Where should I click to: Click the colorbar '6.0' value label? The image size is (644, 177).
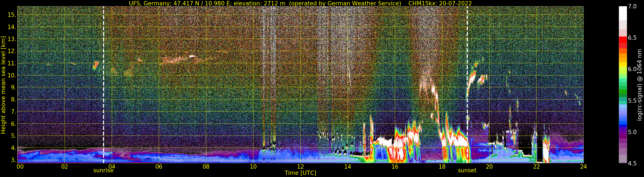tap(632, 69)
